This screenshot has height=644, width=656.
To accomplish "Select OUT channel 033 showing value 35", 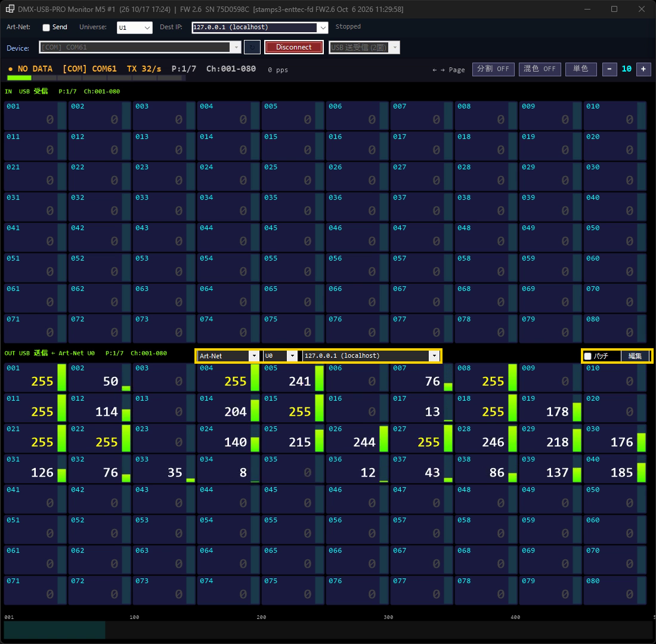I will click(164, 469).
